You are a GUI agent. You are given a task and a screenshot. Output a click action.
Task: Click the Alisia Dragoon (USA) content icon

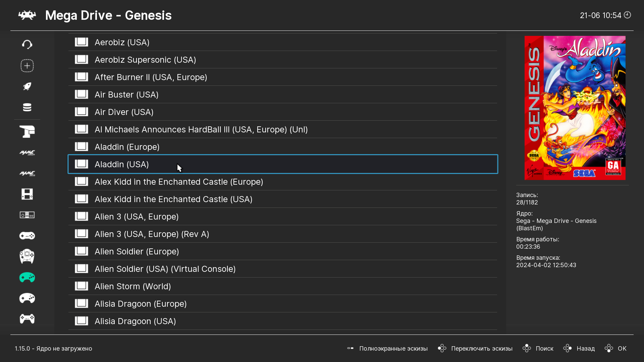click(82, 321)
